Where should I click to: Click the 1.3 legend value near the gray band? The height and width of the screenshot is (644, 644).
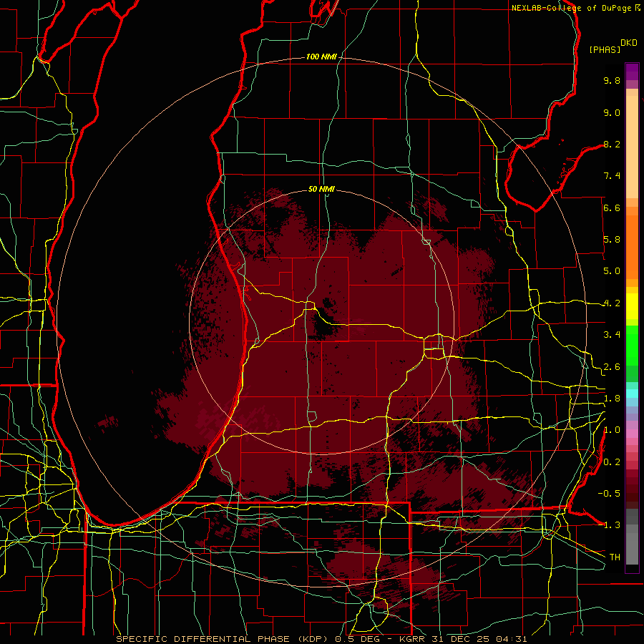(x=612, y=525)
